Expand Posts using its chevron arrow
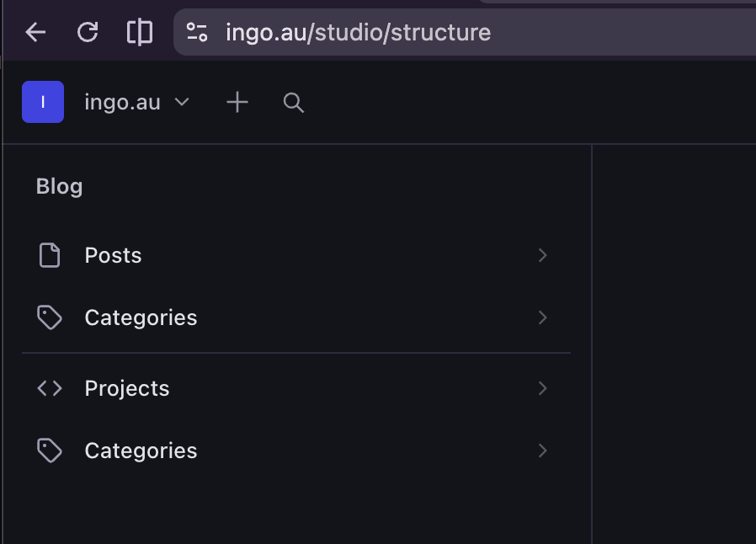 pos(543,255)
